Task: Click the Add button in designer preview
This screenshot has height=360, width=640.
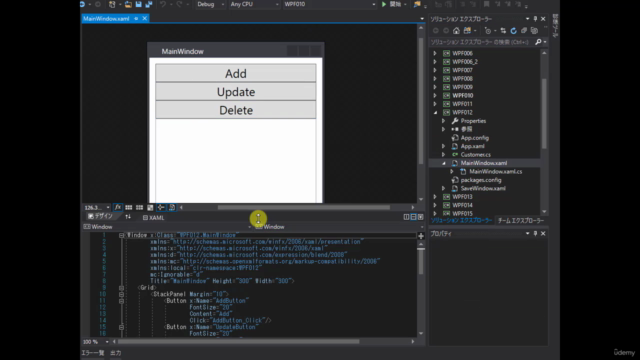Action: pos(236,73)
